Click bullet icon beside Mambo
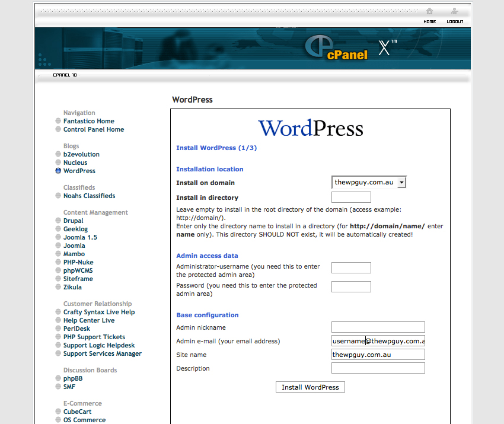Image resolution: width=504 pixels, height=424 pixels. [x=58, y=254]
